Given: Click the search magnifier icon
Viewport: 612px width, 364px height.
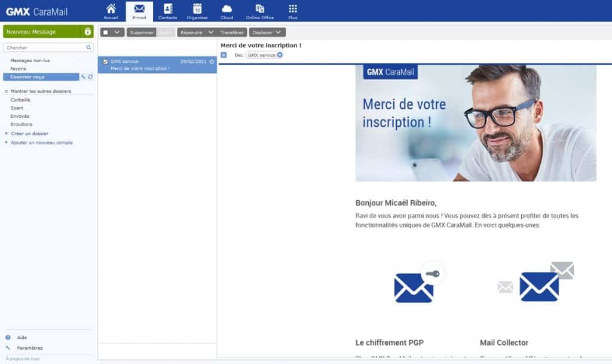Looking at the screenshot, I should pyautogui.click(x=88, y=48).
